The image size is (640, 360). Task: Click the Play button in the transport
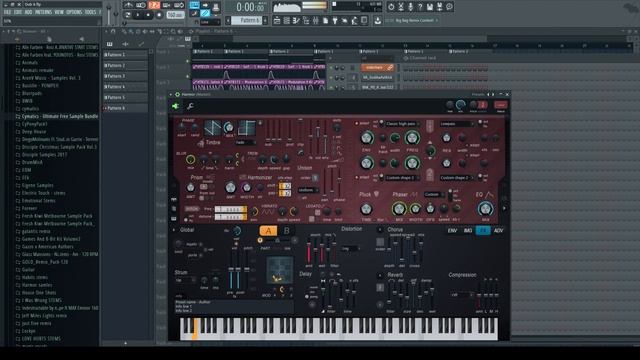click(x=137, y=15)
